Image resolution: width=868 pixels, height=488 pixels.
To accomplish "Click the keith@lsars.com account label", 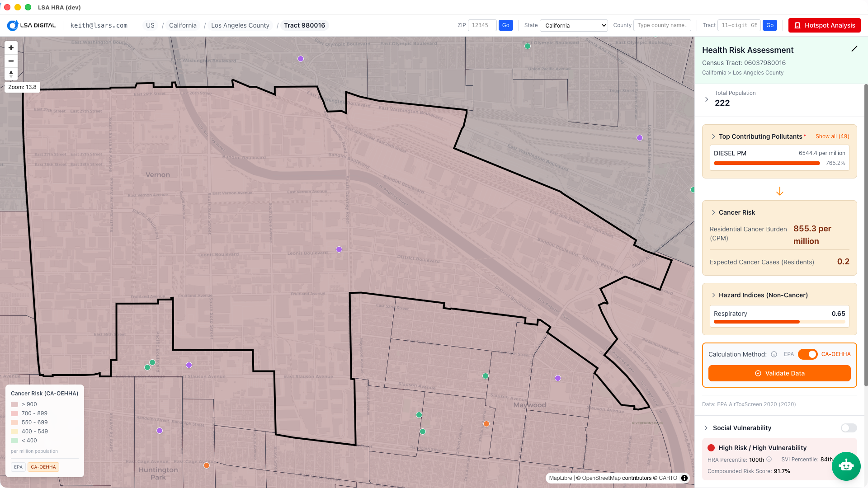I will tap(99, 25).
